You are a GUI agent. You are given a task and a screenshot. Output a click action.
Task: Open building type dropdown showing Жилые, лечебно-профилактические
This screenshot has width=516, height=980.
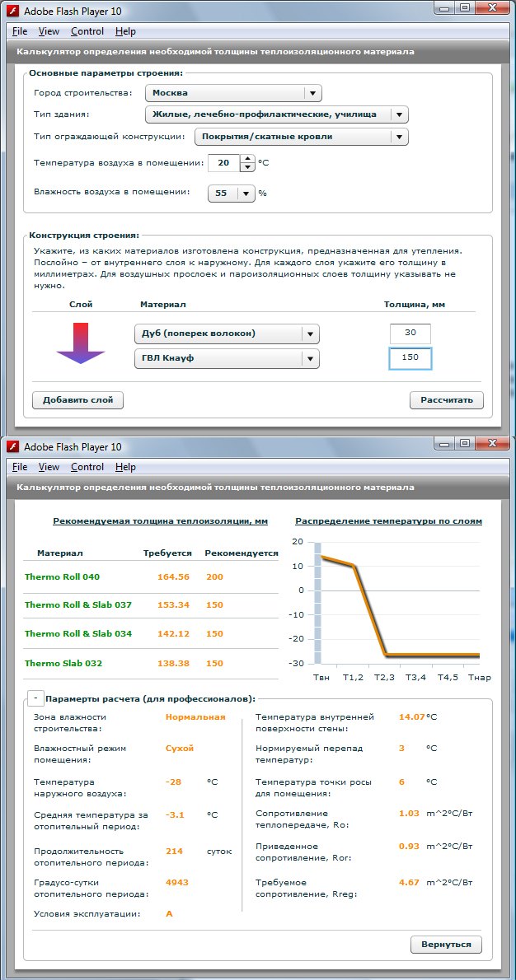pyautogui.click(x=276, y=114)
